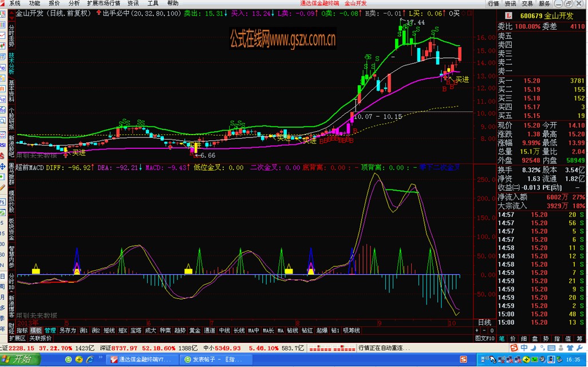Select the 盘 tab in quote panel
Screen dimensions: 588x367
click(x=535, y=338)
